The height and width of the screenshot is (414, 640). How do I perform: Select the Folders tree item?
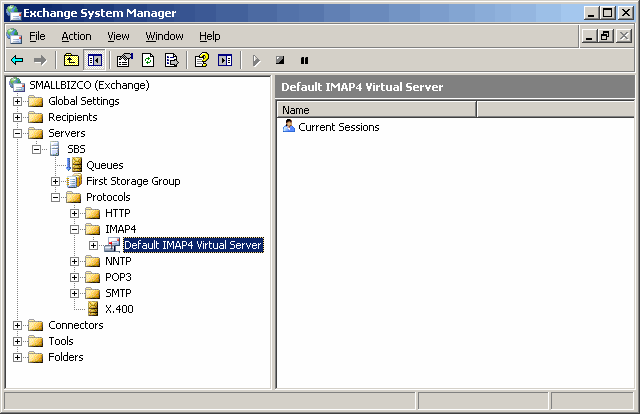(x=66, y=358)
